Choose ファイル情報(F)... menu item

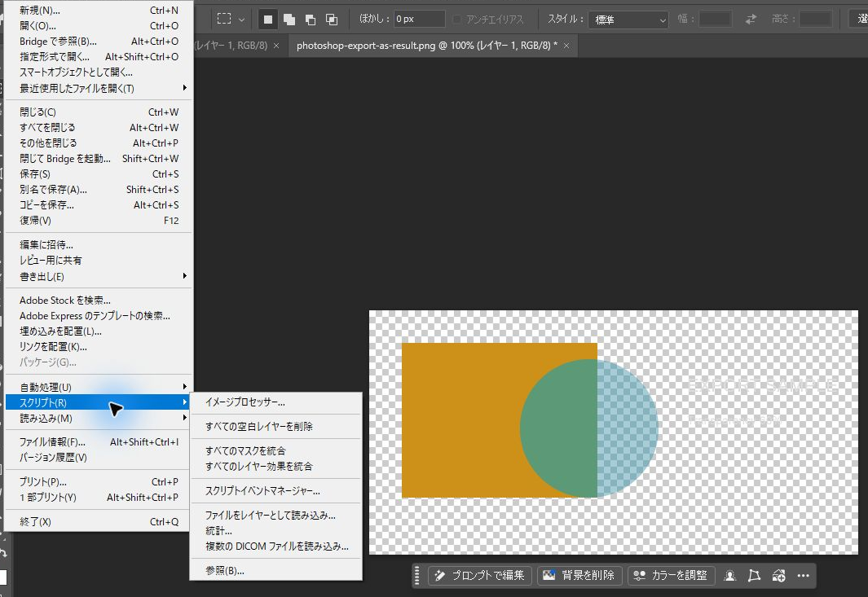click(99, 442)
